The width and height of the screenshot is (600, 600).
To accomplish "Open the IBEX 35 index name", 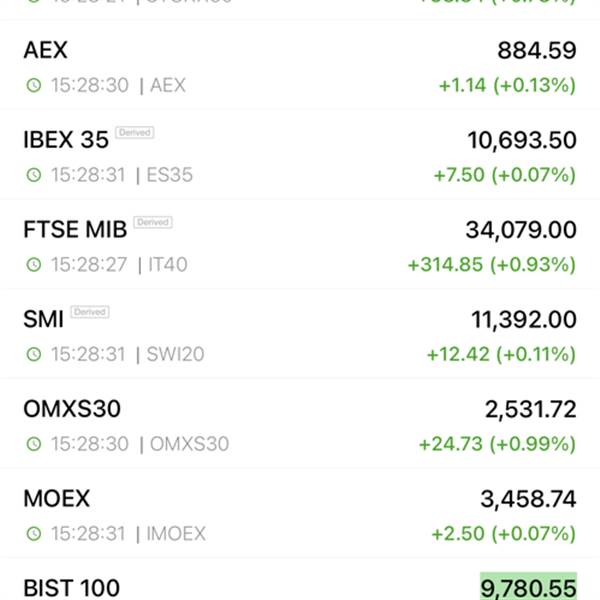I will click(x=66, y=140).
